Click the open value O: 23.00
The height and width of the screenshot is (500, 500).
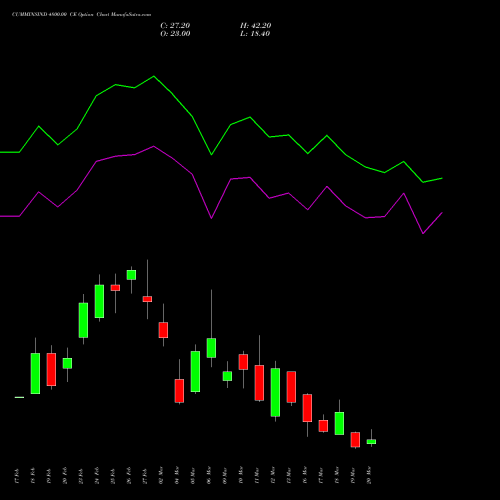[x=175, y=34]
